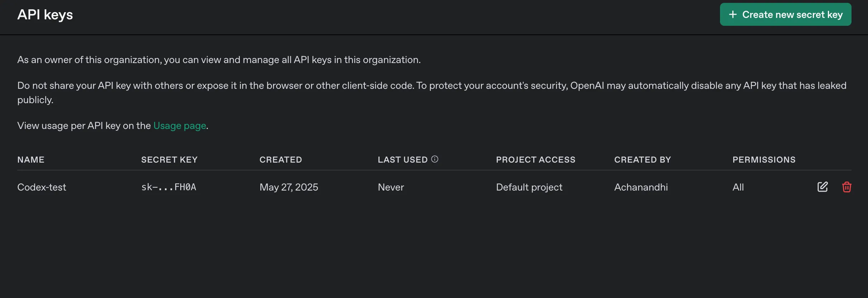Click the Never last-used value
The image size is (868, 298).
(x=391, y=187)
